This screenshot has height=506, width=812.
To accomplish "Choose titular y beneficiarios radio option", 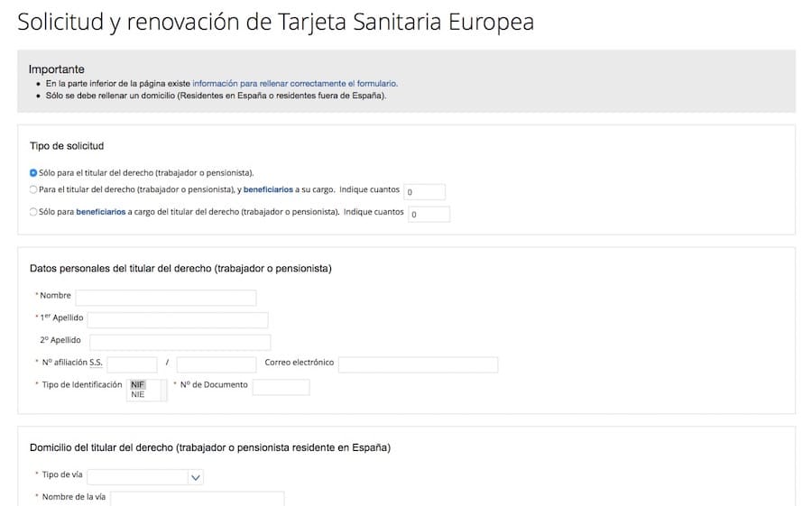I will 33,190.
